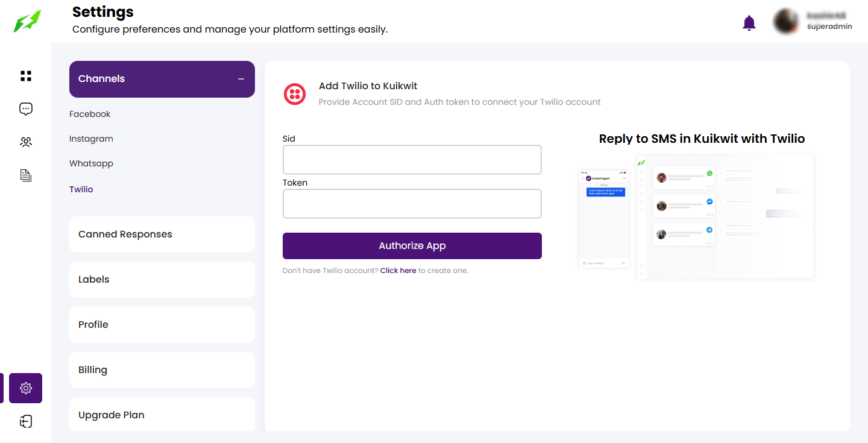
Task: Click the Kuikwit green logo icon
Action: pyautogui.click(x=28, y=21)
